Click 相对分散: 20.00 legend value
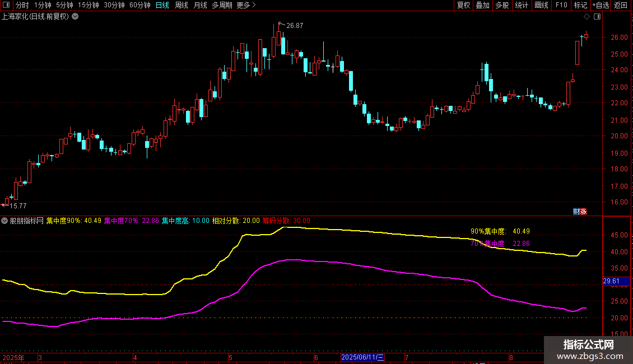This screenshot has height=364, width=633. pos(236,221)
